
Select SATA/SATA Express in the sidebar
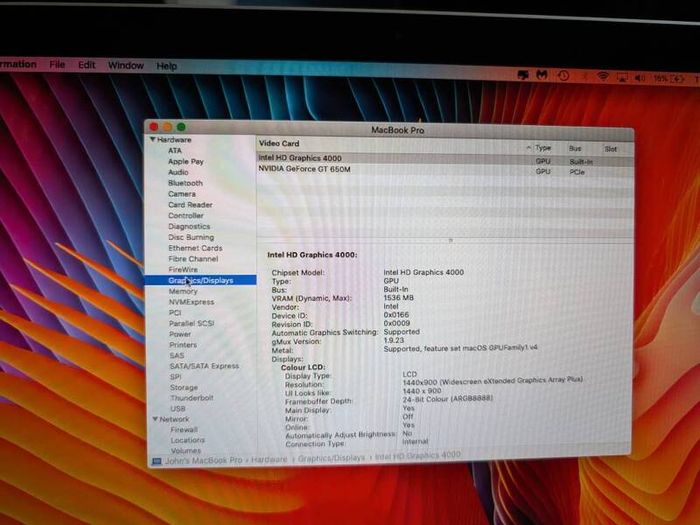click(x=204, y=366)
